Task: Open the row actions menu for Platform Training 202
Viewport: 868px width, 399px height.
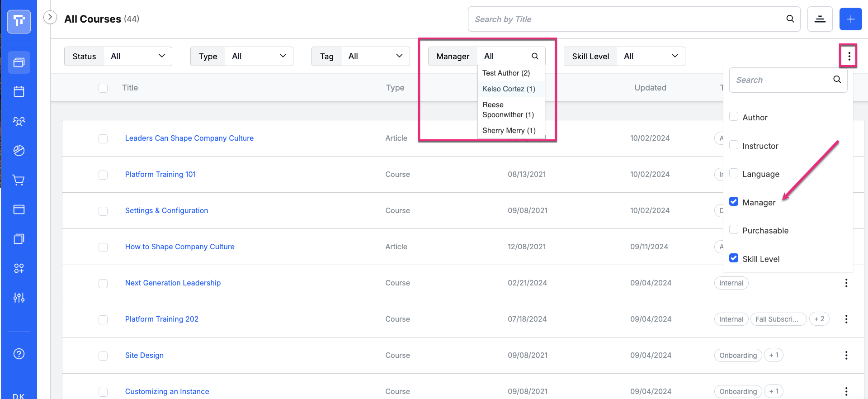Action: pyautogui.click(x=846, y=319)
